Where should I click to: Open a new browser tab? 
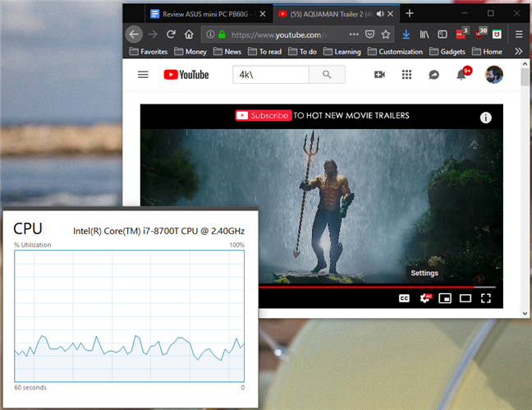410,14
